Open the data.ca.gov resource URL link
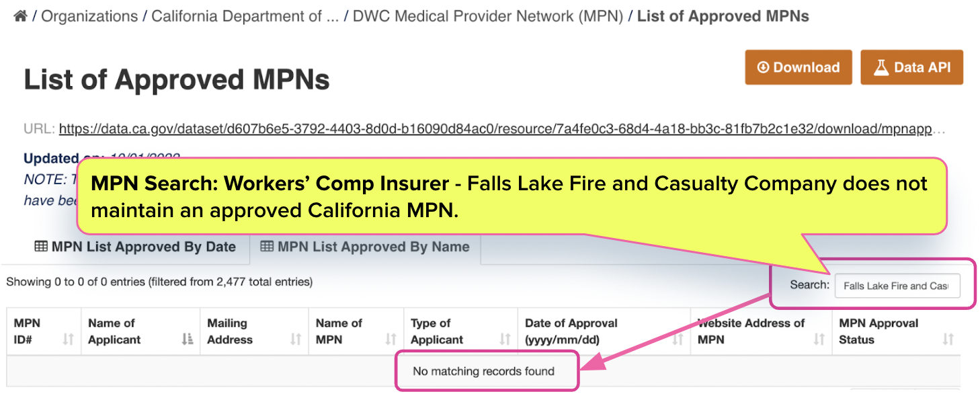The height and width of the screenshot is (398, 980). tap(502, 128)
